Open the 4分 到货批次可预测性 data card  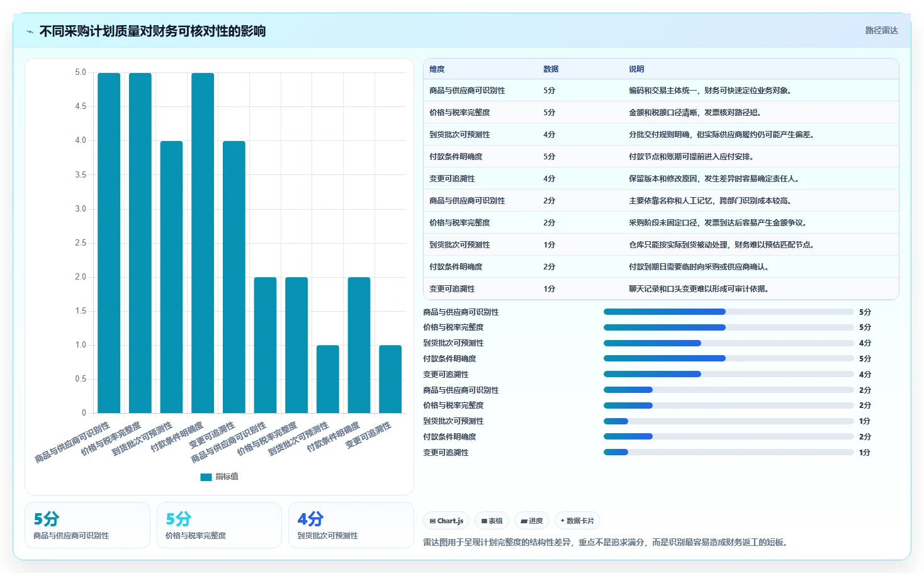(351, 525)
